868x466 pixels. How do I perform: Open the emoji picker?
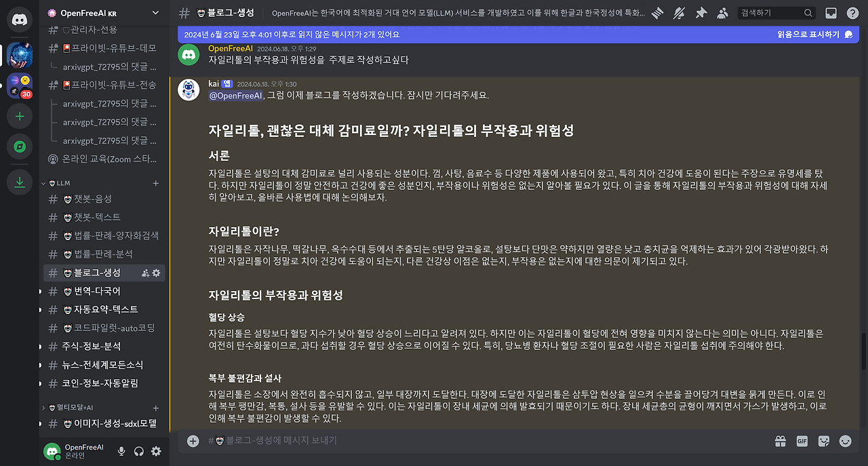tap(845, 441)
